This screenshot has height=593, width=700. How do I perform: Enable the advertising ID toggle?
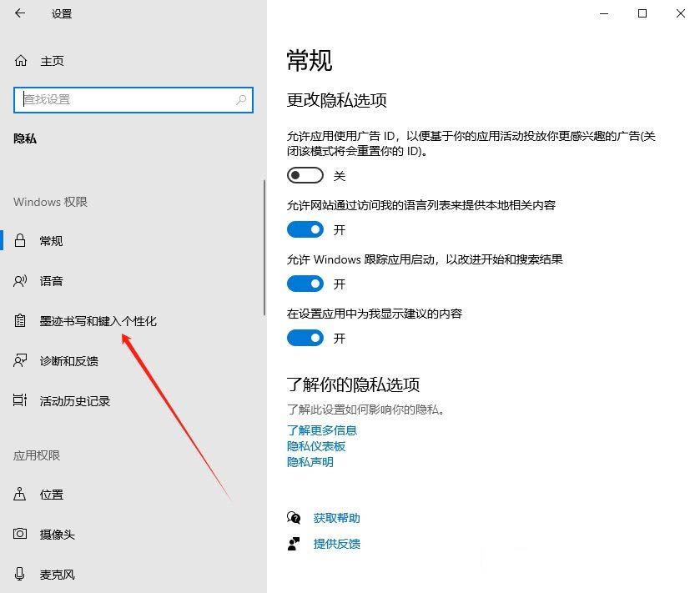(x=305, y=175)
